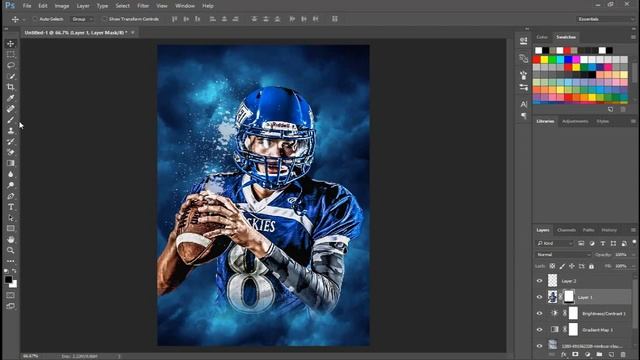Create a new layer icon
The image size is (640, 360).
[611, 354]
